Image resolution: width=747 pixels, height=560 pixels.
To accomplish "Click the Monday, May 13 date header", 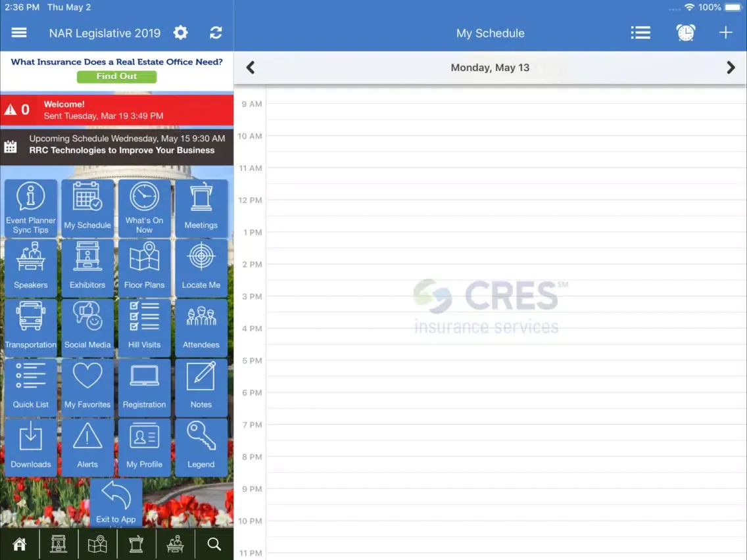I will [x=491, y=68].
